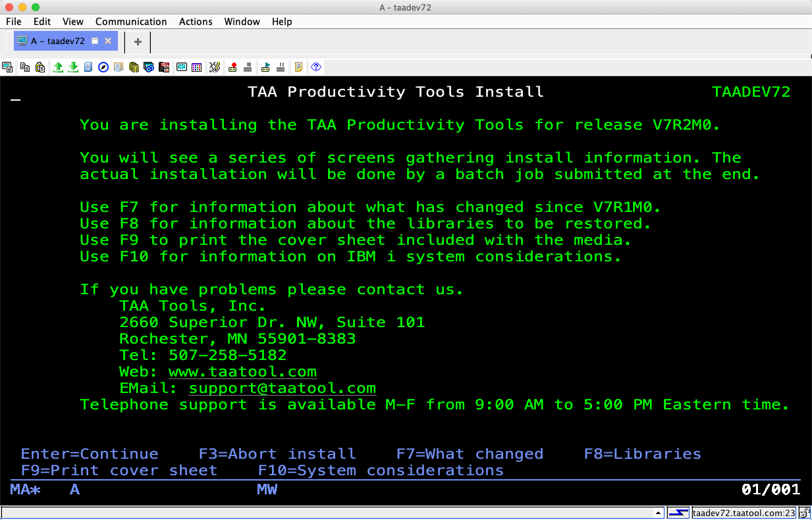
Task: Open the View menu
Action: tap(73, 22)
